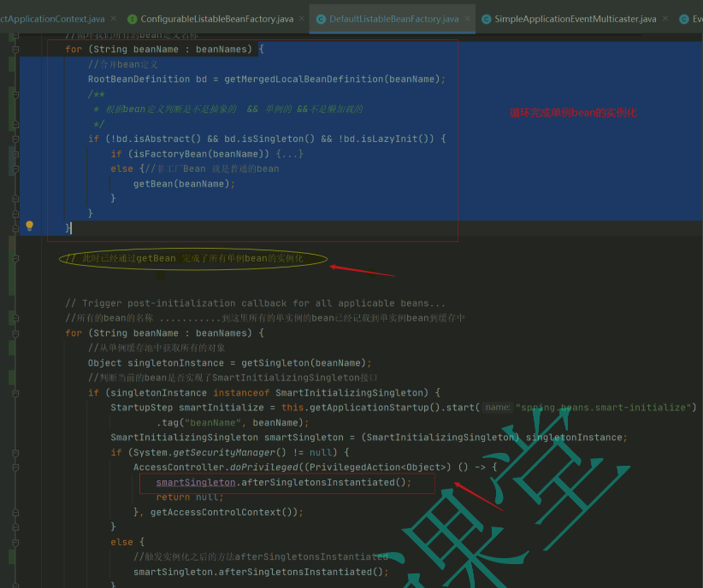Collapse if (singletonInstance instanceof block in gutter

tap(15, 393)
